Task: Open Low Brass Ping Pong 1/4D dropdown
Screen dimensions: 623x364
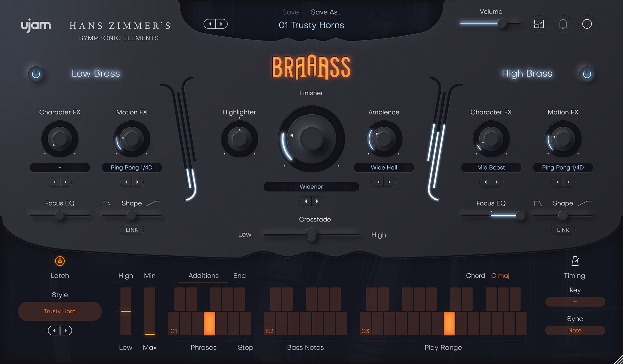Action: (132, 167)
